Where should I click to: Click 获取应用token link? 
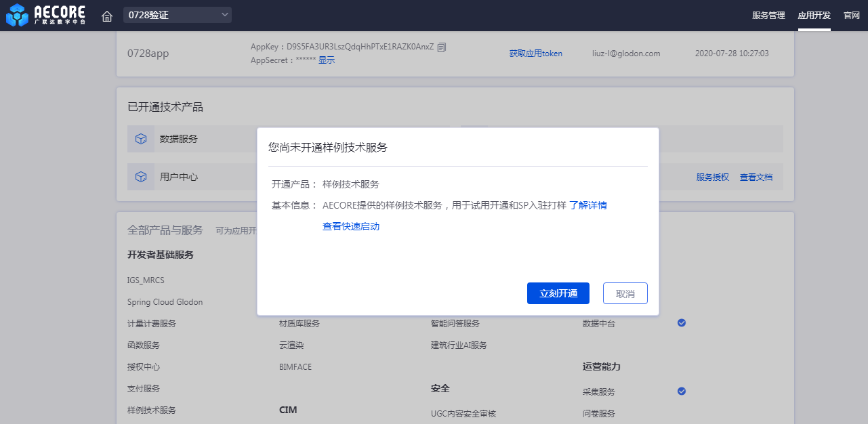[535, 54]
